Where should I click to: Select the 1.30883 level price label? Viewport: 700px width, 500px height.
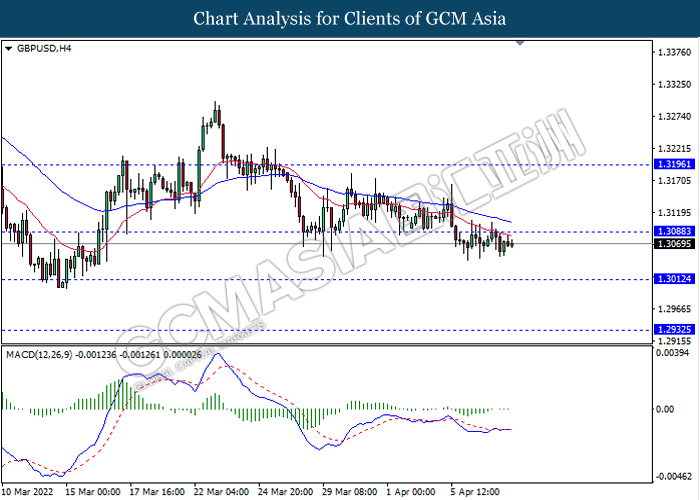[x=674, y=231]
